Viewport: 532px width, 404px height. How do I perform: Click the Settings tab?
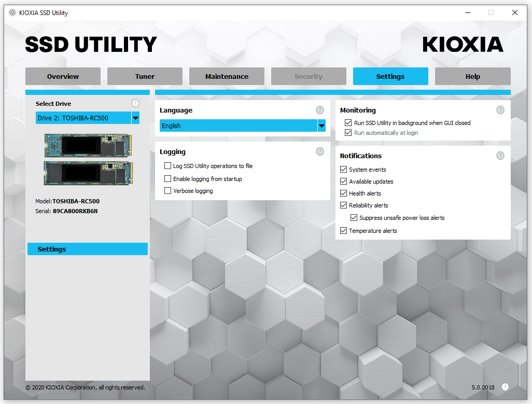point(390,76)
